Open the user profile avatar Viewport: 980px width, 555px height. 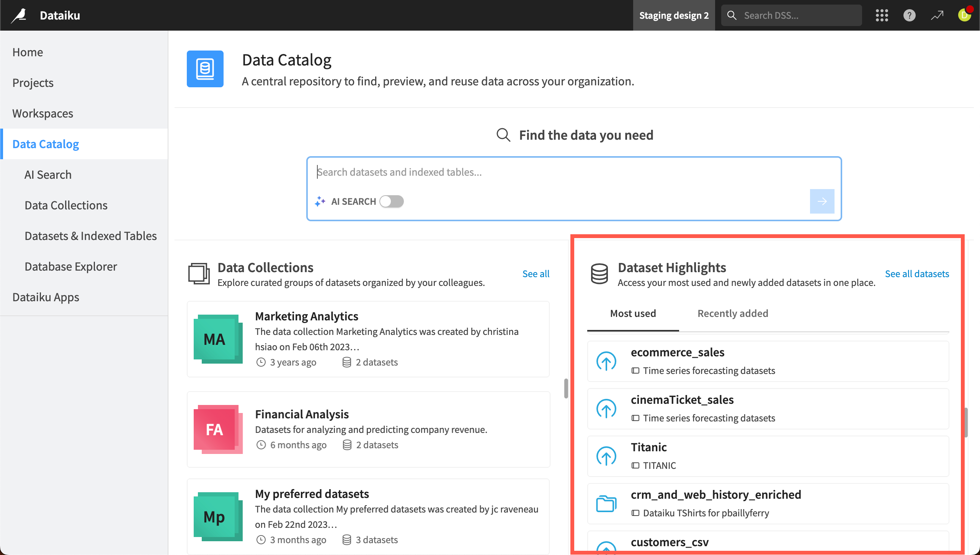pyautogui.click(x=965, y=15)
